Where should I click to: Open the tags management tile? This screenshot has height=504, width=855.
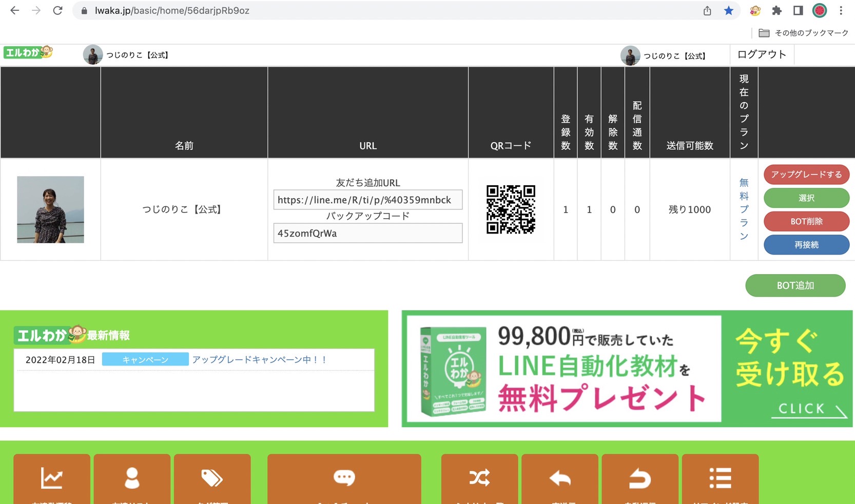212,479
